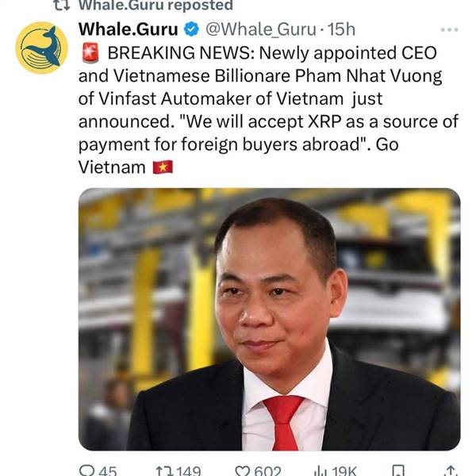
Task: Click the 602 likes count
Action: (267, 471)
